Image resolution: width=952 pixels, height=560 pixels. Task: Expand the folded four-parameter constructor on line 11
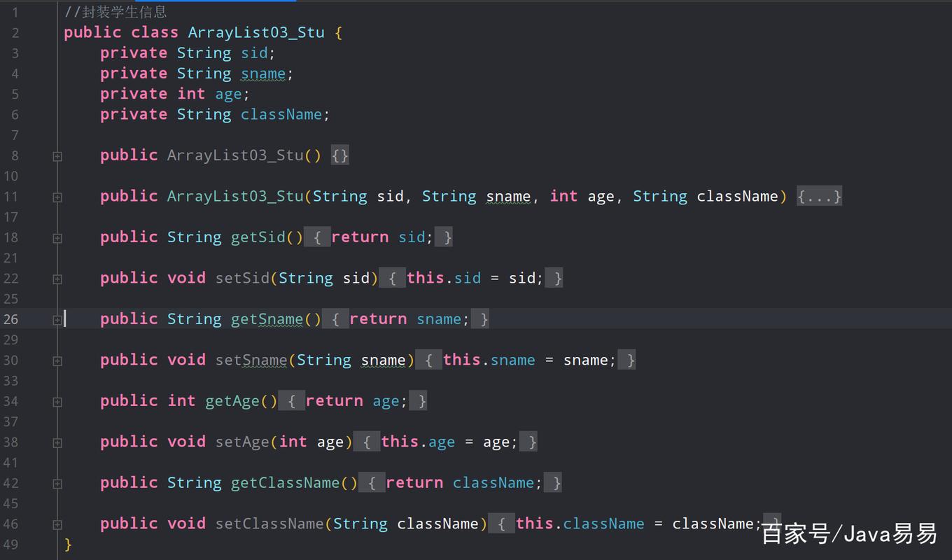coord(57,197)
